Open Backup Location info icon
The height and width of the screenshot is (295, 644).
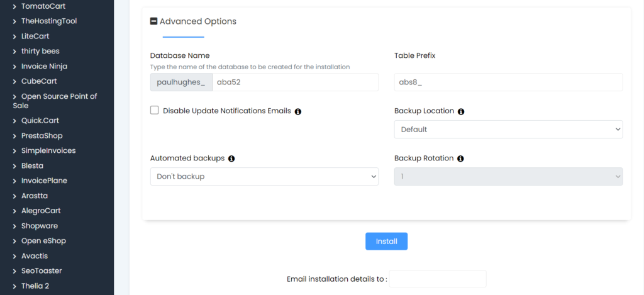pos(461,111)
